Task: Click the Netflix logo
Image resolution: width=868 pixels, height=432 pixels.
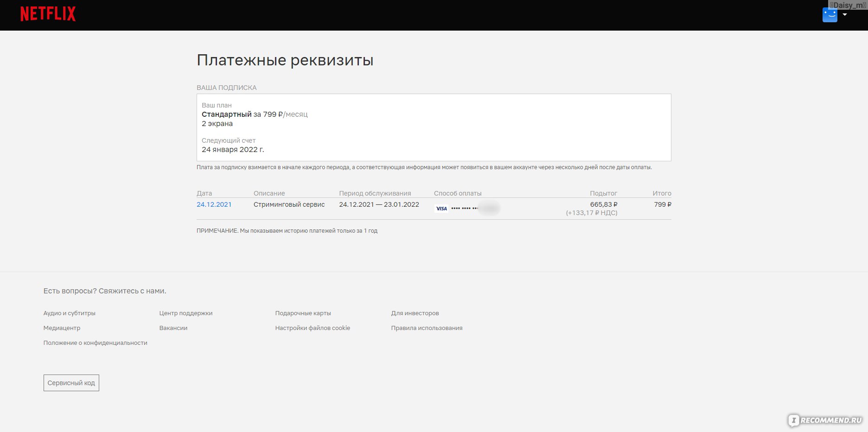Action: [48, 14]
